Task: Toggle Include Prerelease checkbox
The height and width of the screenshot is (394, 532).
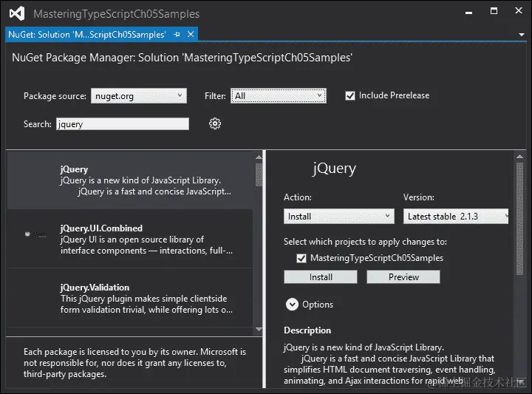Action: (x=350, y=95)
